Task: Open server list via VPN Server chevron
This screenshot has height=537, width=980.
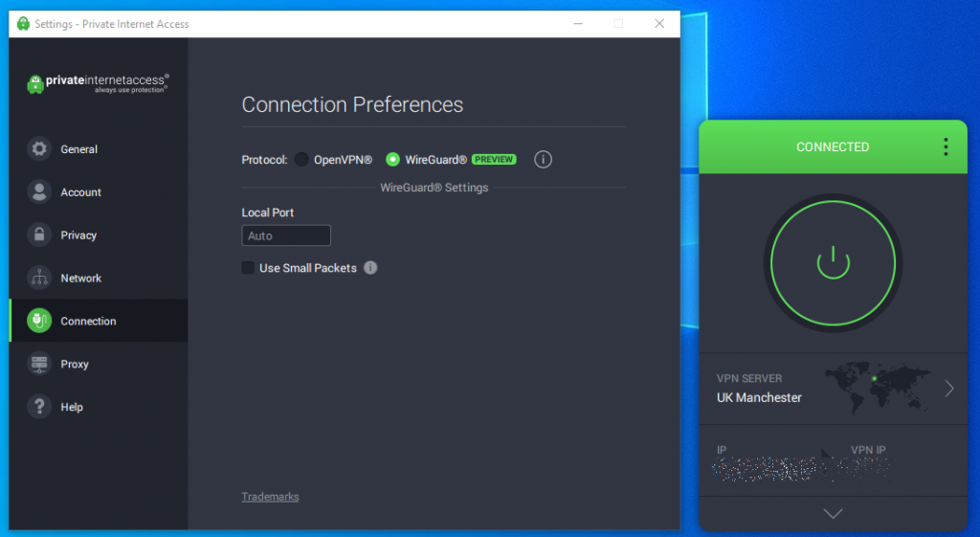Action: [x=949, y=389]
